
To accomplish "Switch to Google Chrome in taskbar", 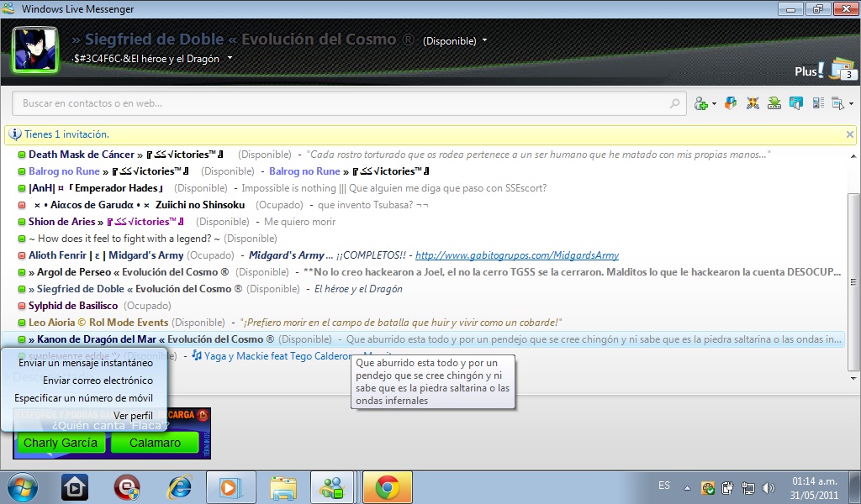I will [x=387, y=487].
